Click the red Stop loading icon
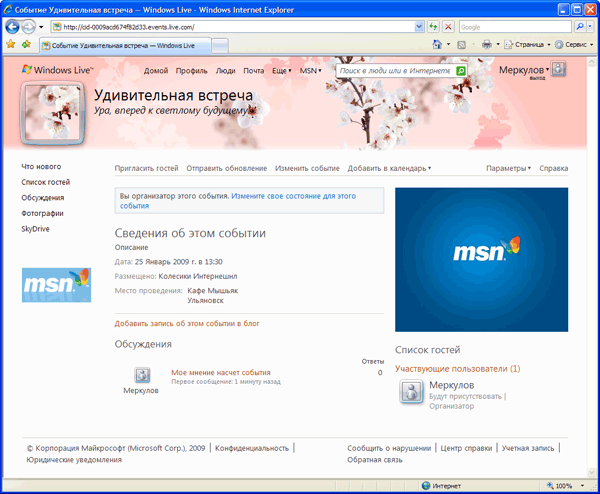This screenshot has width=600, height=494. click(x=448, y=27)
